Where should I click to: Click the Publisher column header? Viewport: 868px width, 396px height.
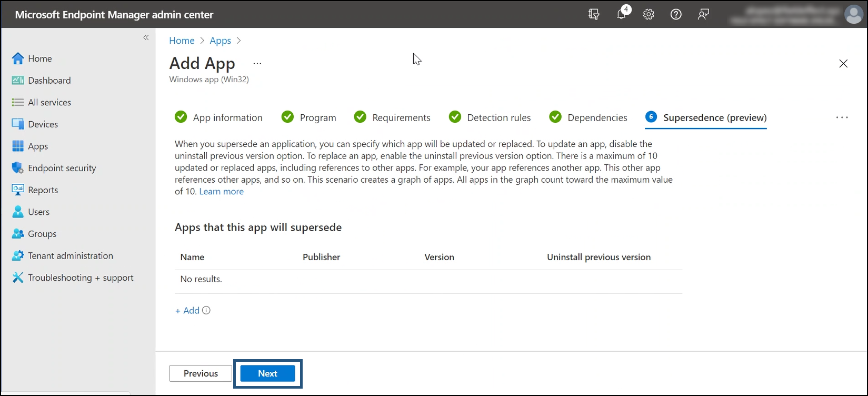[322, 257]
